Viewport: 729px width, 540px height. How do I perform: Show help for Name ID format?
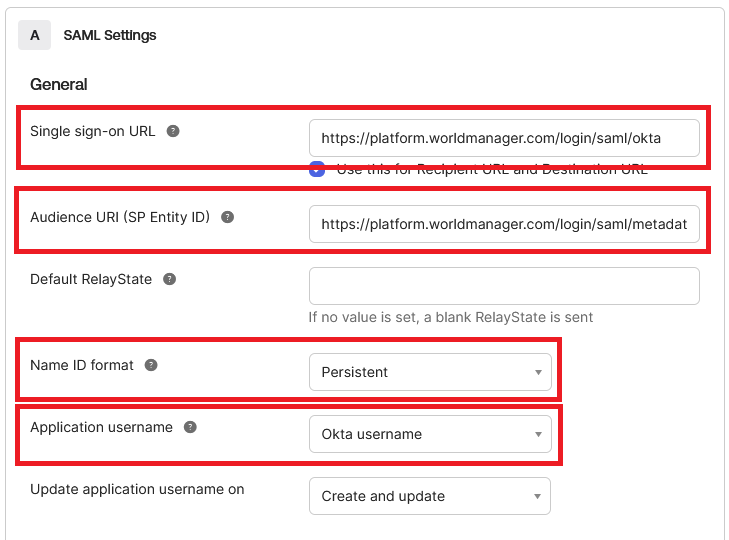point(151,365)
